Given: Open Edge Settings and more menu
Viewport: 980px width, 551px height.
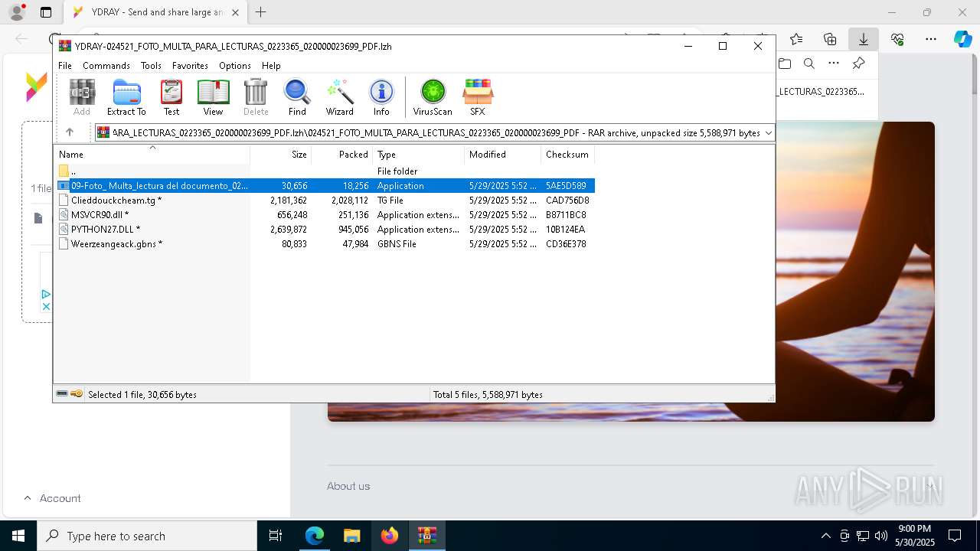Looking at the screenshot, I should tap(931, 39).
